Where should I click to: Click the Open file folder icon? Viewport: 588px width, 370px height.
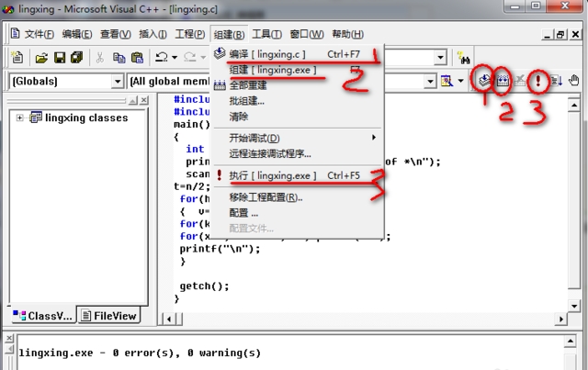pos(41,58)
